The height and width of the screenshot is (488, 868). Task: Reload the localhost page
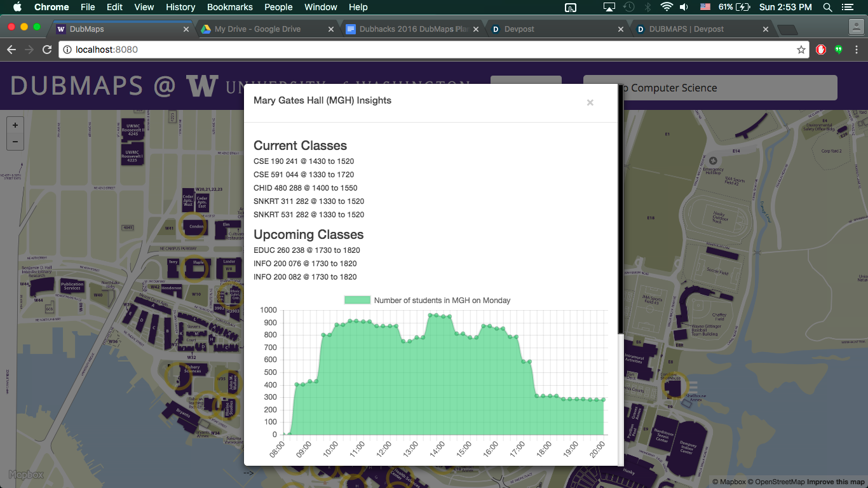click(47, 50)
